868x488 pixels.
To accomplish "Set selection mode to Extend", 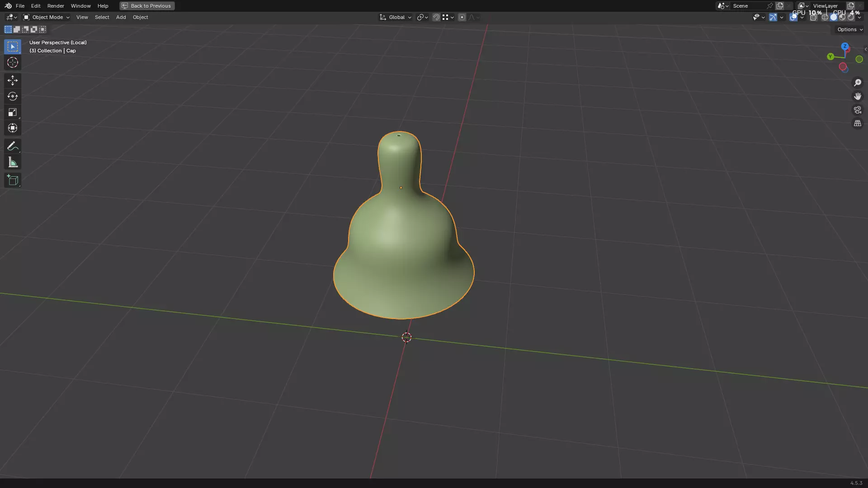I will click(17, 29).
